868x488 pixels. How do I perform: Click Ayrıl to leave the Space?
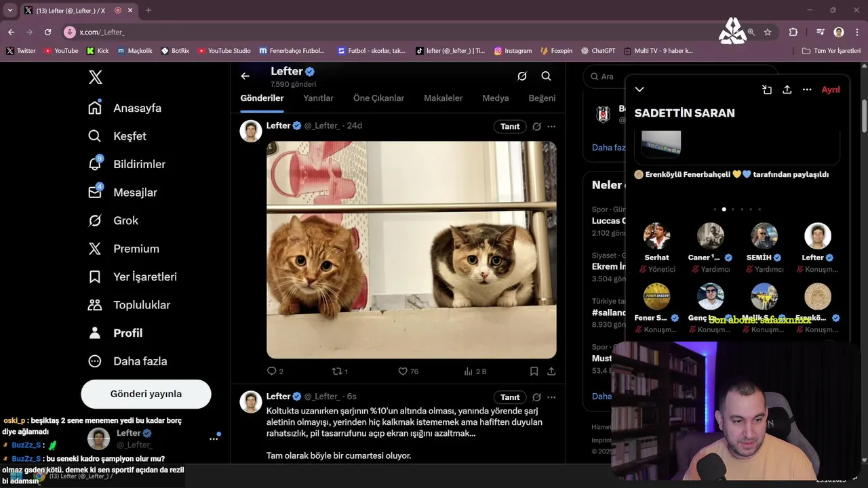(x=831, y=89)
